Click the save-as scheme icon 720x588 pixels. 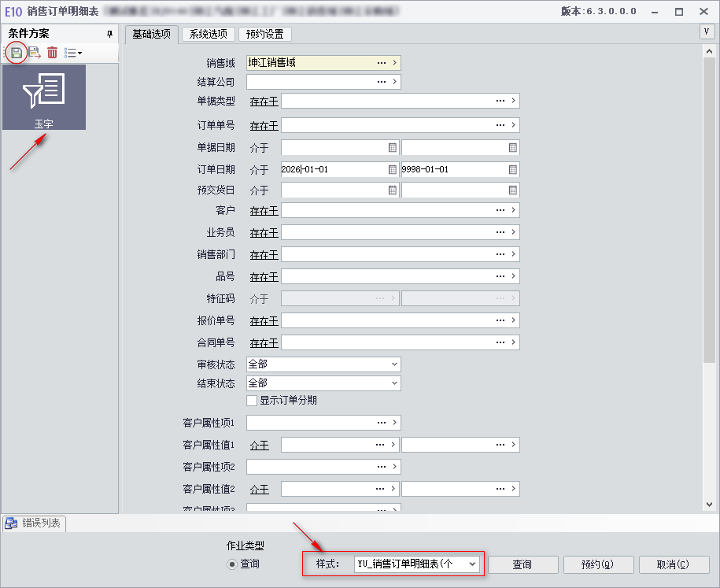(35, 53)
